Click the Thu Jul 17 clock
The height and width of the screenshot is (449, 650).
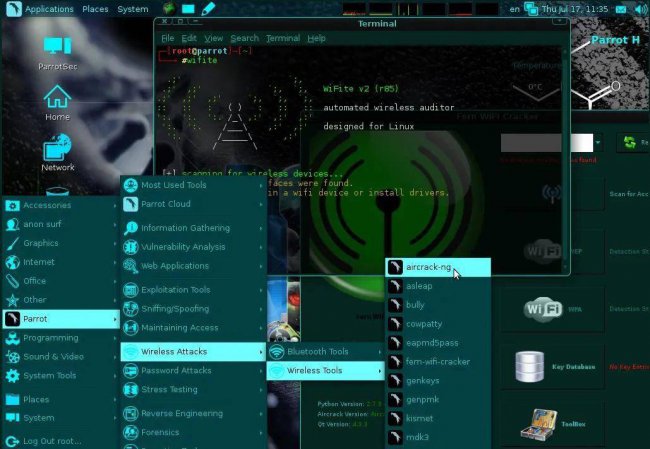[575, 9]
